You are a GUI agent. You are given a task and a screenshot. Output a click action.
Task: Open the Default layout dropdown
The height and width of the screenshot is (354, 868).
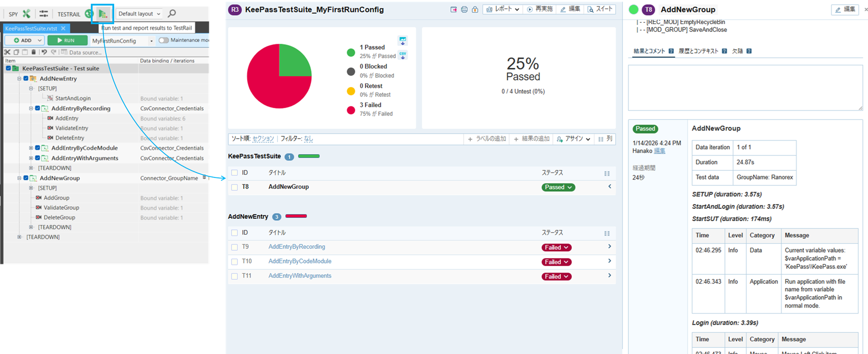(139, 14)
